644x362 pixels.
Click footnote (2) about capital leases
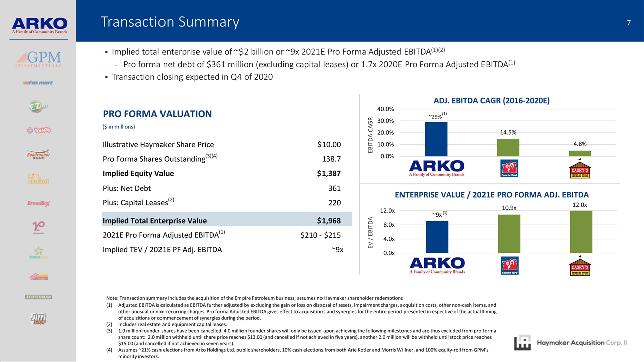[166, 324]
